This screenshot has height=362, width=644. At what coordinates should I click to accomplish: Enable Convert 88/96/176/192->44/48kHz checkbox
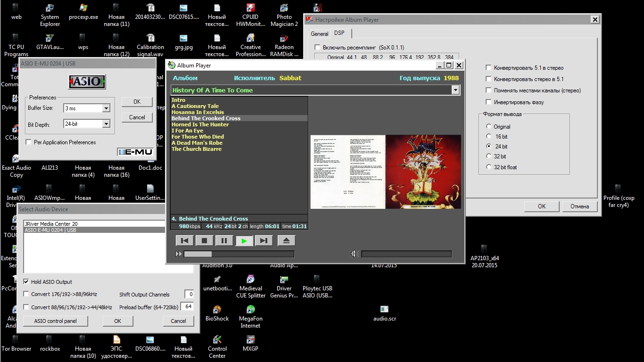(26, 307)
